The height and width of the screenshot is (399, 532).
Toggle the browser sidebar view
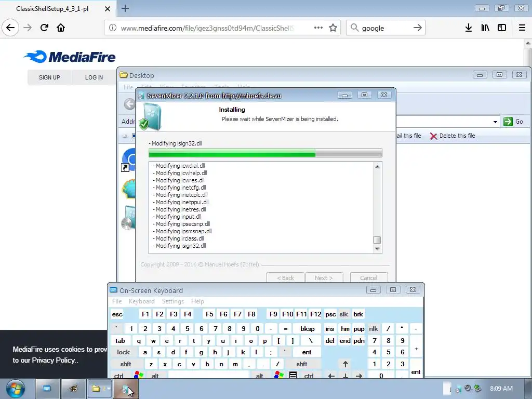click(x=502, y=28)
